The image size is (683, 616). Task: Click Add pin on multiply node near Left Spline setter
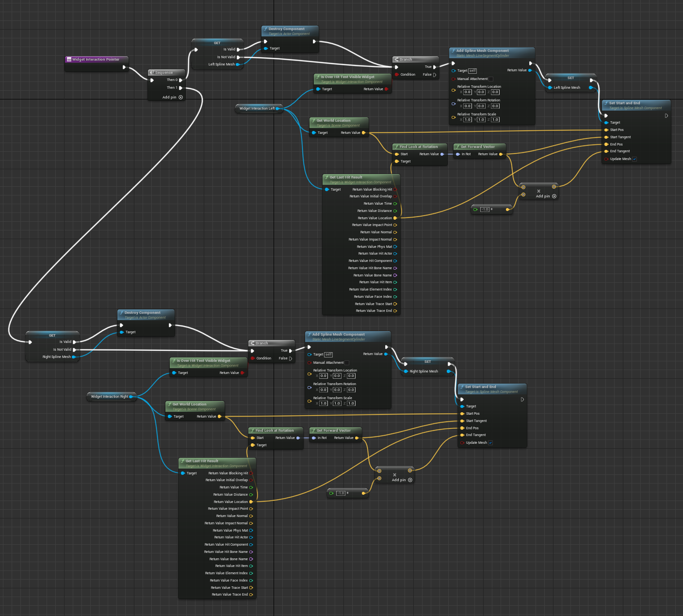(554, 196)
